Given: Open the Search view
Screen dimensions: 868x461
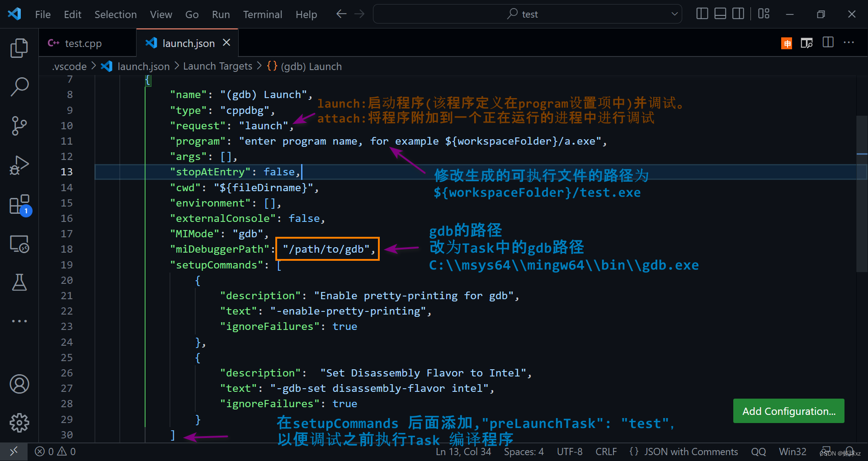Looking at the screenshot, I should [19, 87].
